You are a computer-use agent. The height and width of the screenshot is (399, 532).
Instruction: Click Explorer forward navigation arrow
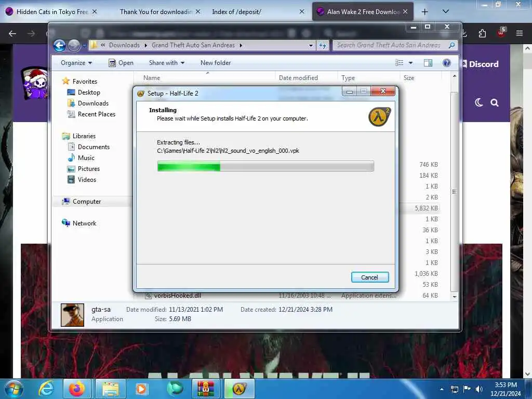tap(74, 45)
